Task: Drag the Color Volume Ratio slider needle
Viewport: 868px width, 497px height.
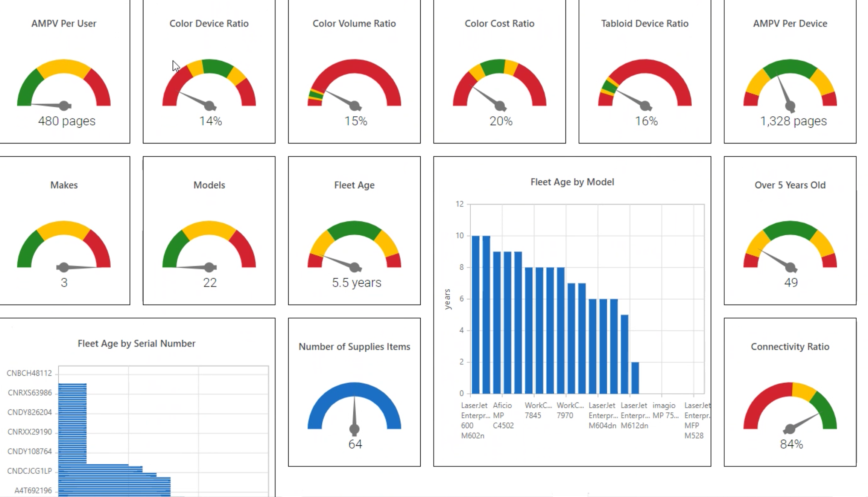Action: click(x=354, y=105)
